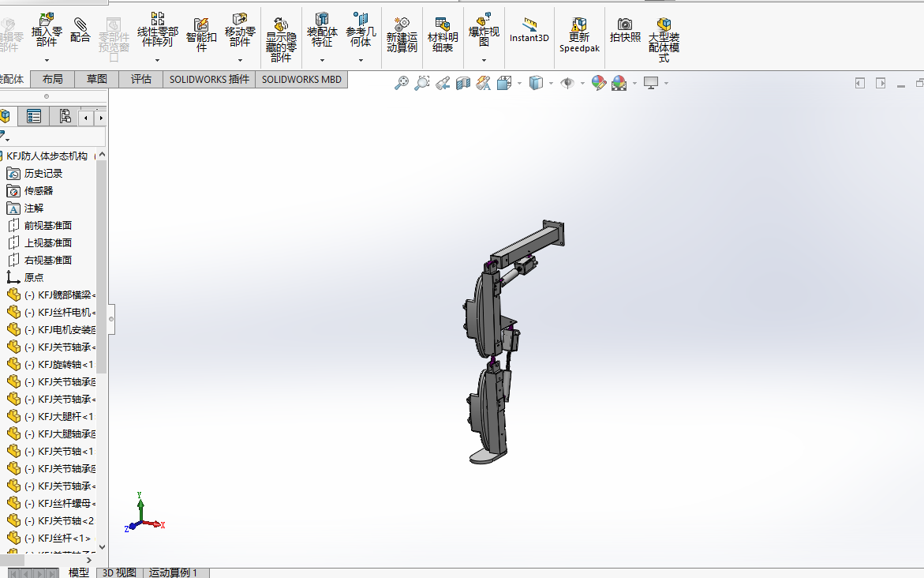This screenshot has width=924, height=578.
Task: Click the Apply Scene icon
Action: point(619,83)
